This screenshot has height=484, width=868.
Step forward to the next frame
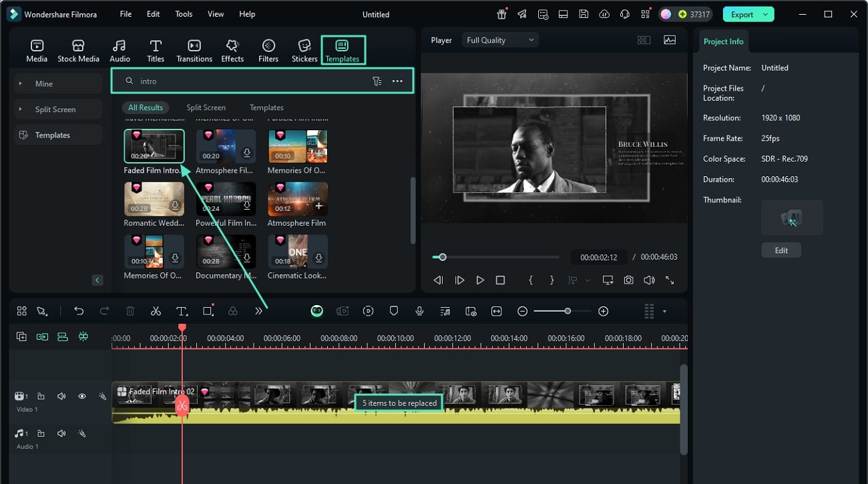[459, 280]
